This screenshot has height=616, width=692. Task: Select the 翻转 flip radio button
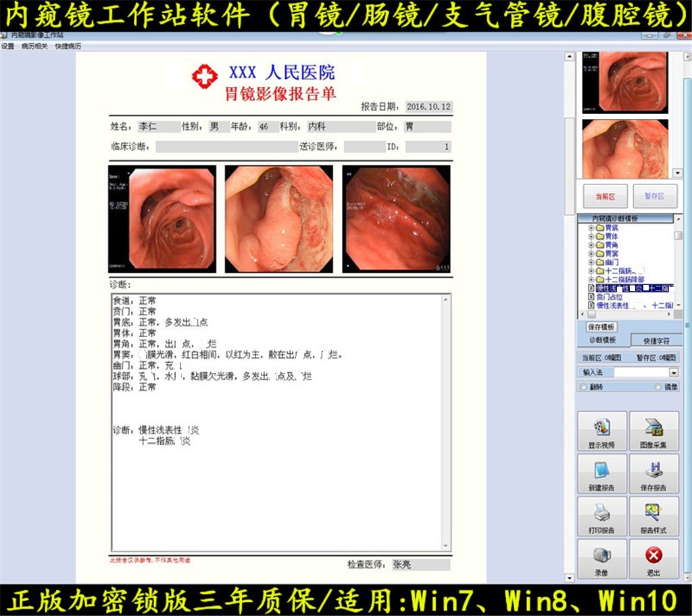pos(583,387)
